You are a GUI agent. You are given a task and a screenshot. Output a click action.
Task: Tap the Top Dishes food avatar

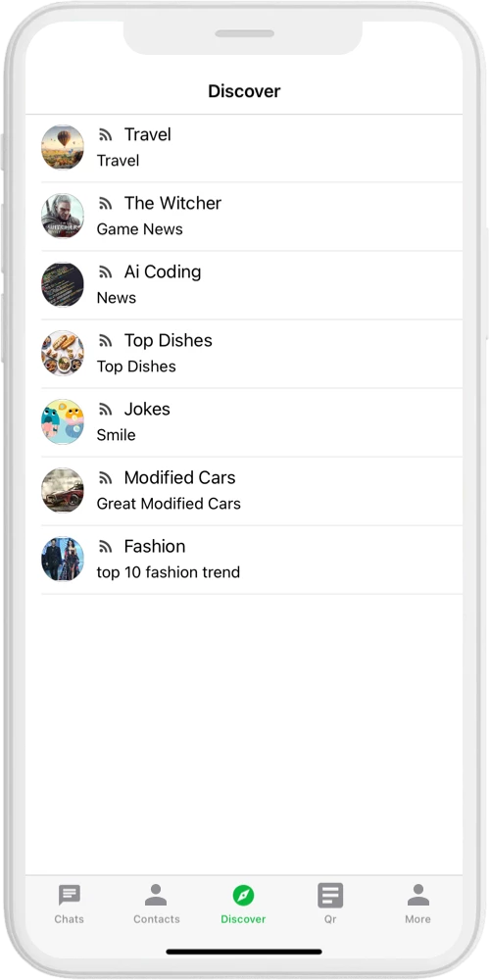tap(63, 353)
